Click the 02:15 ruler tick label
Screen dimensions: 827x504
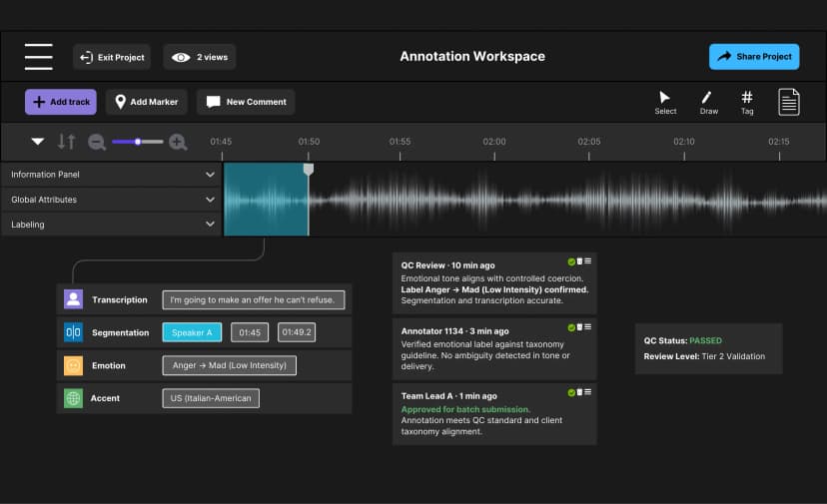click(779, 142)
